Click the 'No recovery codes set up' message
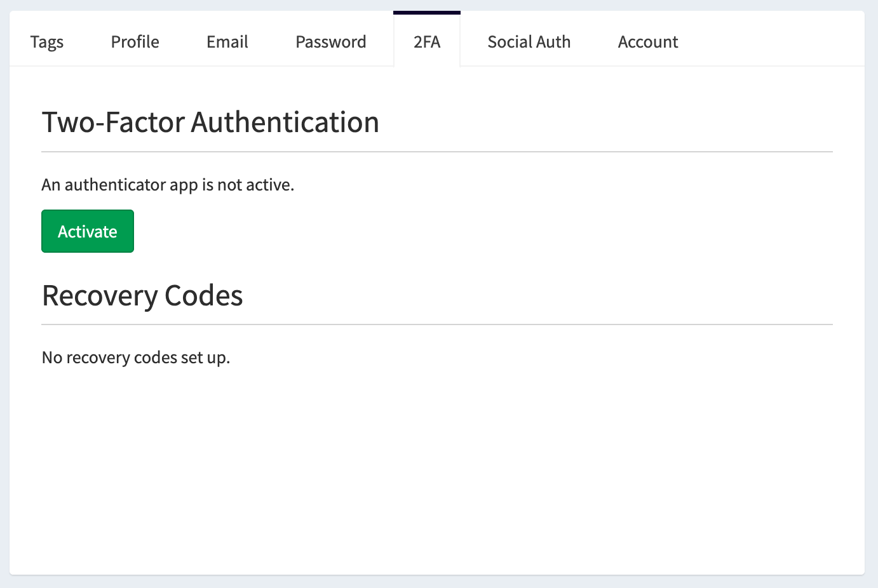Image resolution: width=878 pixels, height=588 pixels. (x=135, y=357)
